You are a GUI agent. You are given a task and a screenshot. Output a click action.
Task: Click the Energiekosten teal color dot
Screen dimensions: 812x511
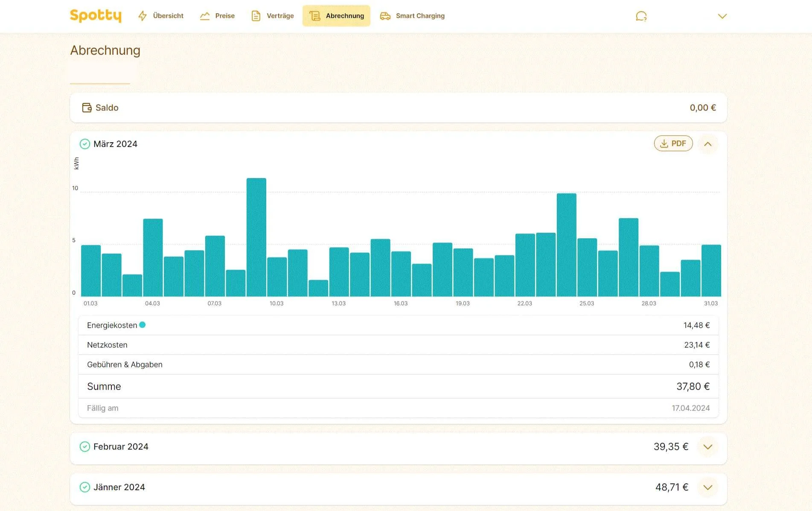[x=143, y=325]
